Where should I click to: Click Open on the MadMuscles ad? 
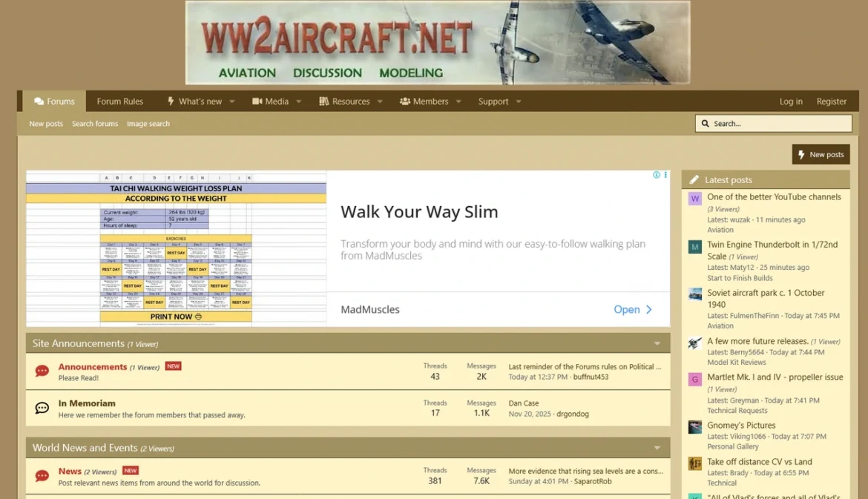click(633, 310)
